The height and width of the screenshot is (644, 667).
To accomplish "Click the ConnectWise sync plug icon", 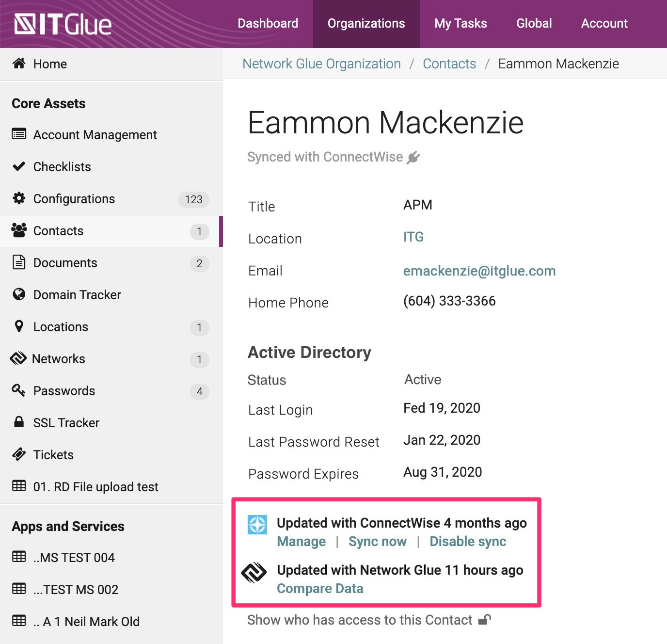I will (413, 157).
